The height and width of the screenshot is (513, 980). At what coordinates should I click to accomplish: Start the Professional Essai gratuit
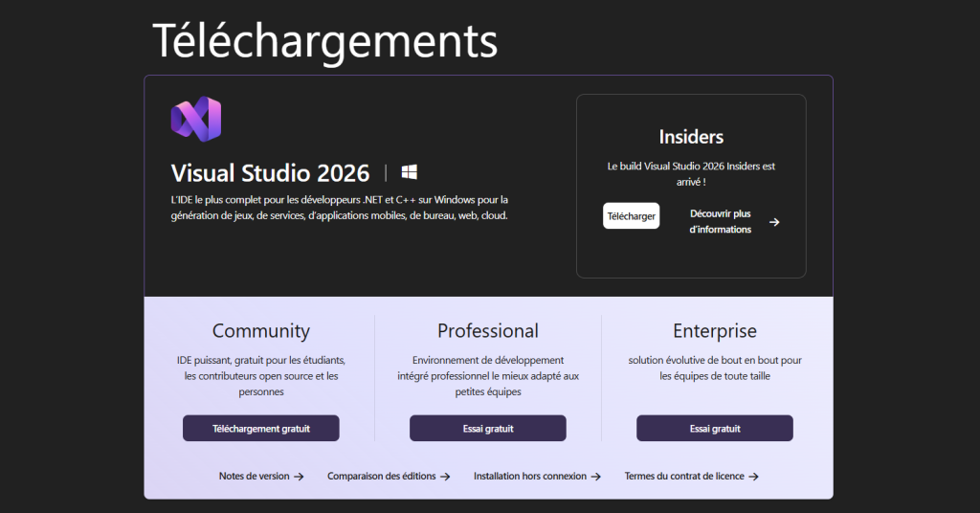[x=487, y=429]
